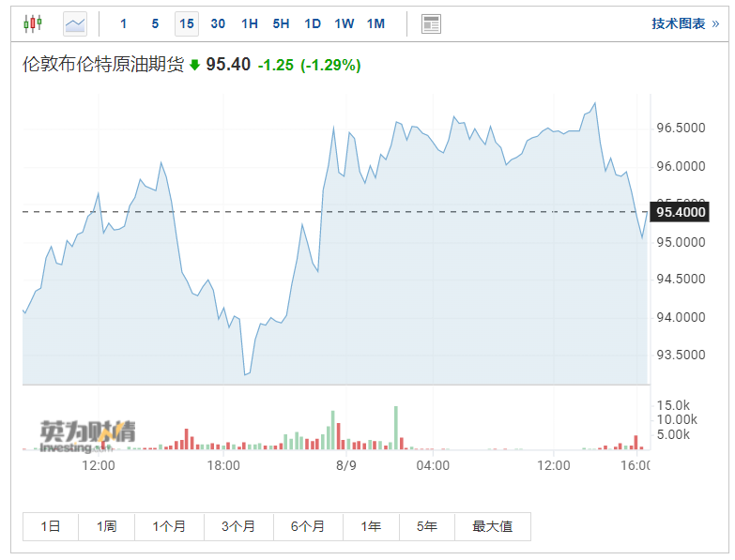Set interval to 5 minutes
Image resolution: width=735 pixels, height=560 pixels.
[155, 23]
